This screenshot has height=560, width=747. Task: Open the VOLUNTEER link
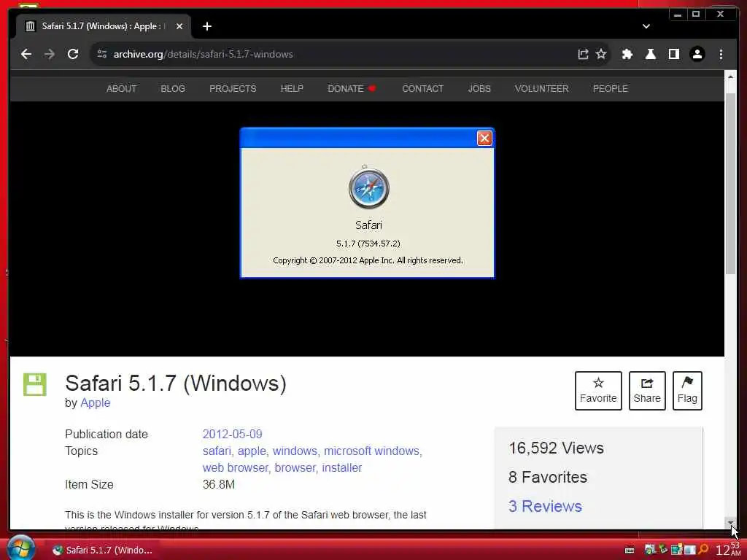point(542,88)
